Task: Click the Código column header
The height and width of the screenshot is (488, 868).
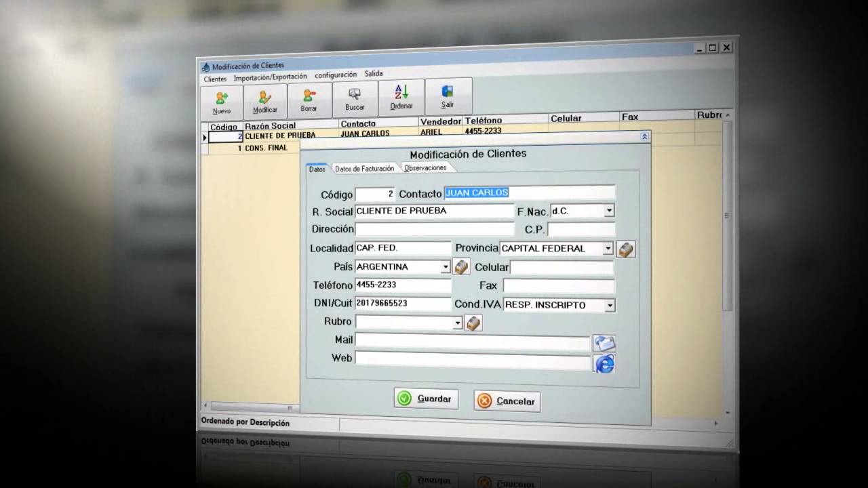Action: (224, 127)
